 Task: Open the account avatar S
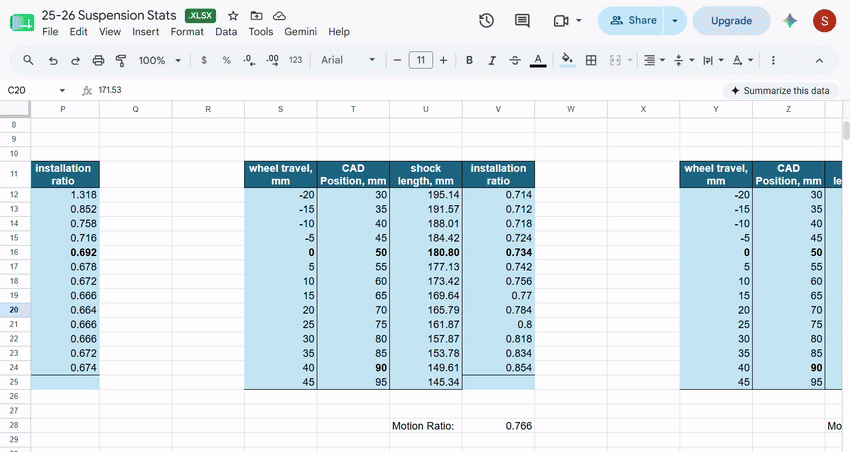click(824, 21)
